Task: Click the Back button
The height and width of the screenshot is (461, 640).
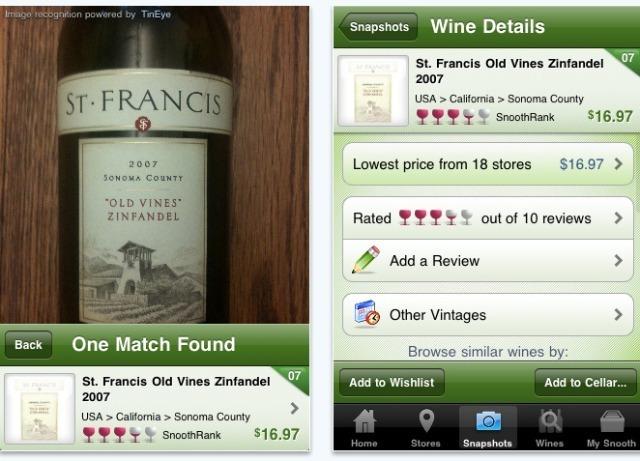Action: [28, 345]
